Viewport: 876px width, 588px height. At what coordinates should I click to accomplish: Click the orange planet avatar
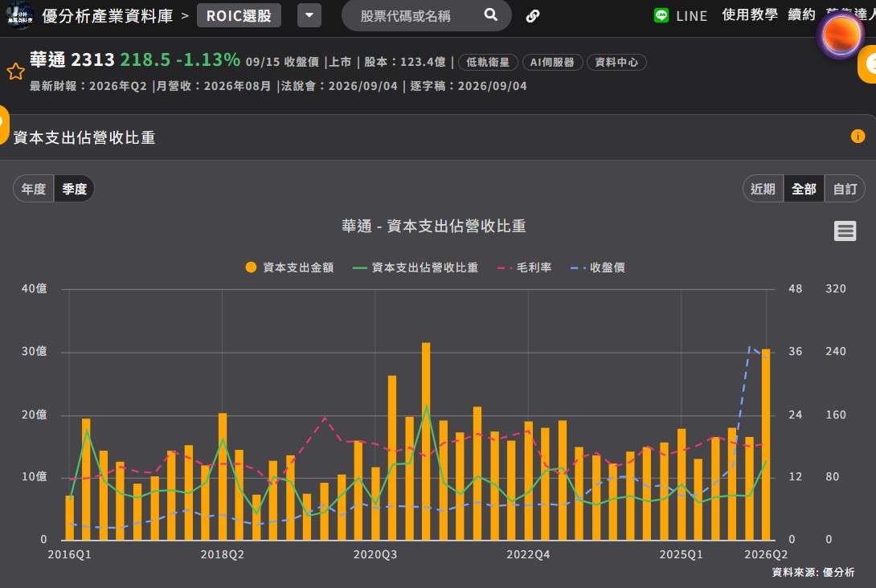(x=841, y=35)
